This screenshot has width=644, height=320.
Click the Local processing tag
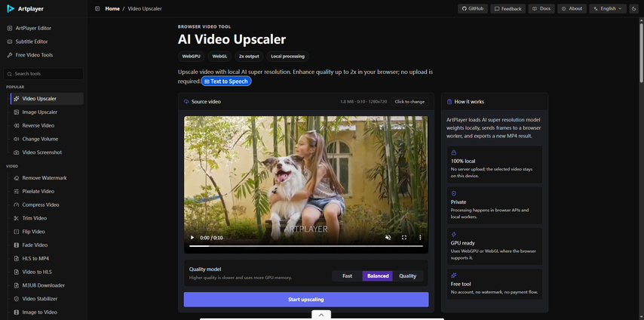pos(287,57)
